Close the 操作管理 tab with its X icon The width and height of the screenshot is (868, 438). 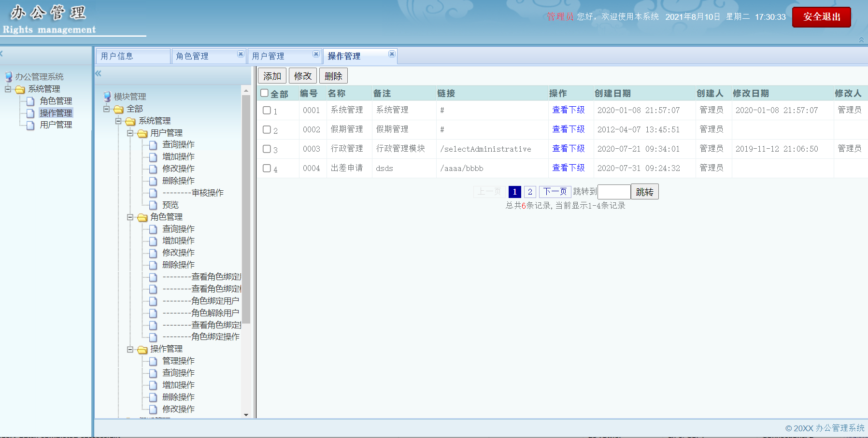click(392, 54)
